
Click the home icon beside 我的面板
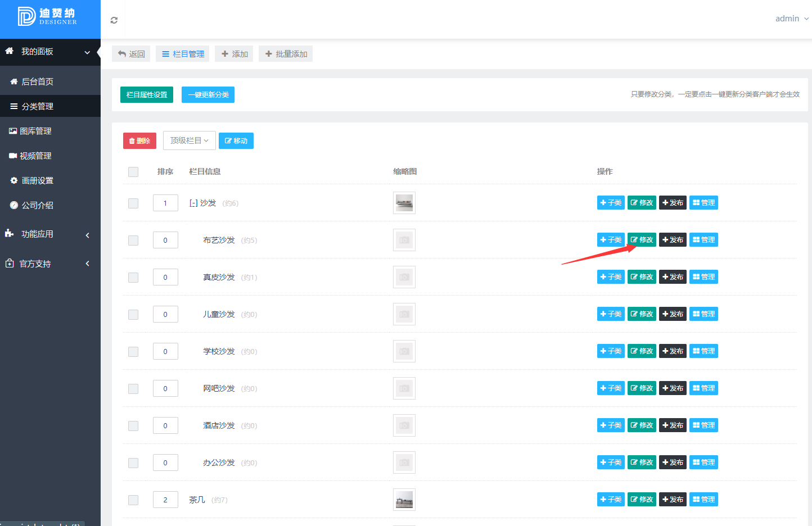click(9, 51)
